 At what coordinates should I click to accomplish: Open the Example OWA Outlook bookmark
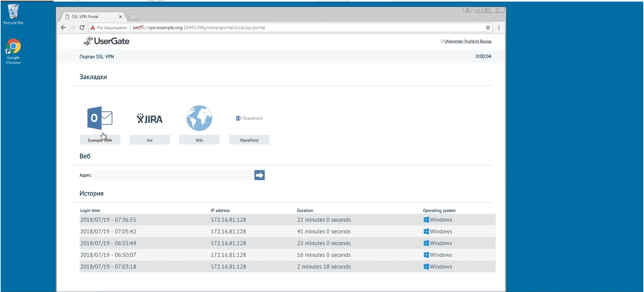tap(100, 122)
